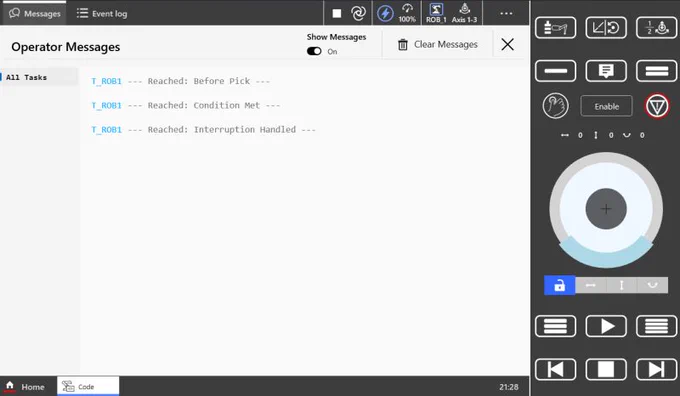Step forward with next button
The image size is (680, 396).
coord(656,370)
